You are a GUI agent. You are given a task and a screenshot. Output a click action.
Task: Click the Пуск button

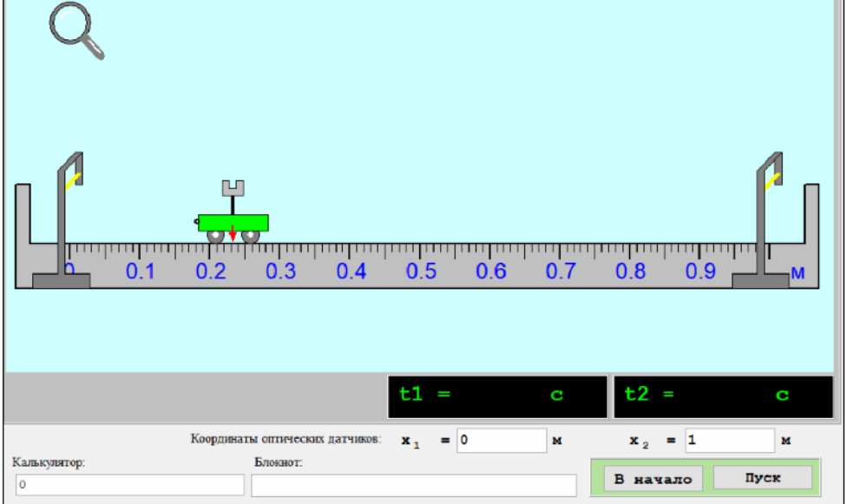click(763, 477)
